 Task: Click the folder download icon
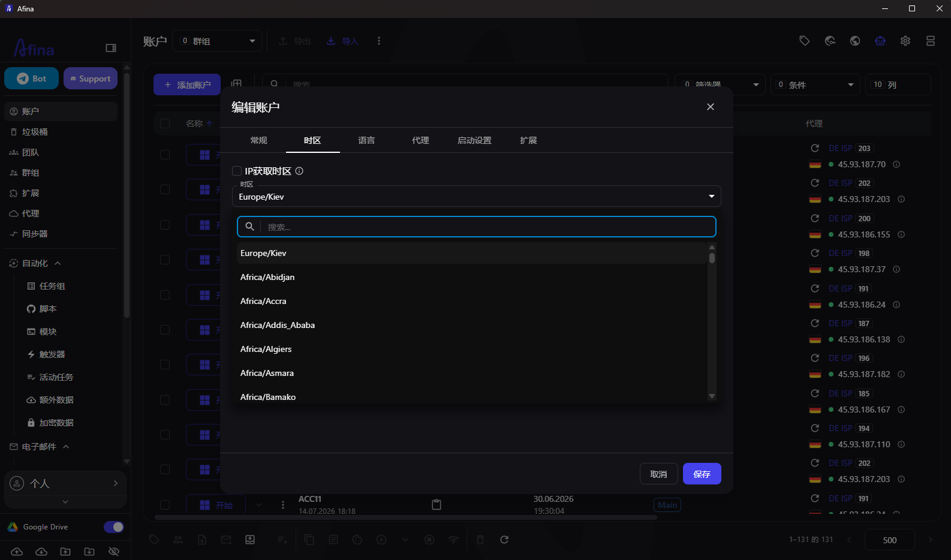(x=89, y=552)
